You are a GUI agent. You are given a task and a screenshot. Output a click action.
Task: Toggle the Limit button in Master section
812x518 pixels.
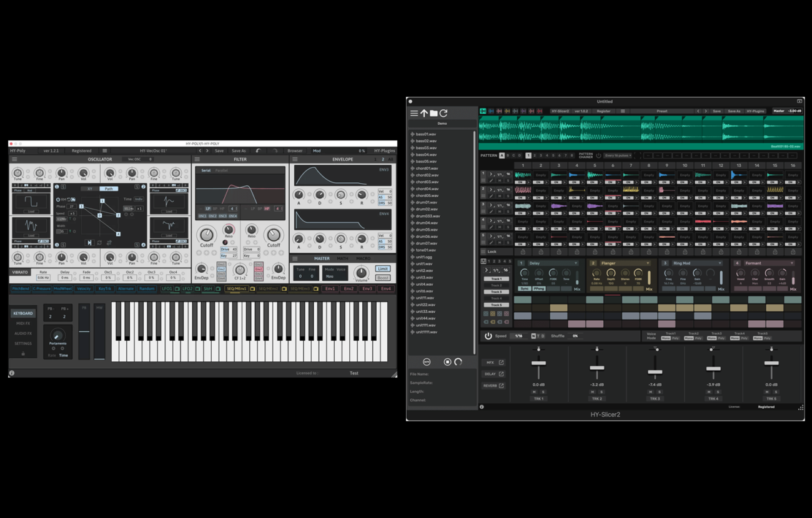(x=382, y=269)
